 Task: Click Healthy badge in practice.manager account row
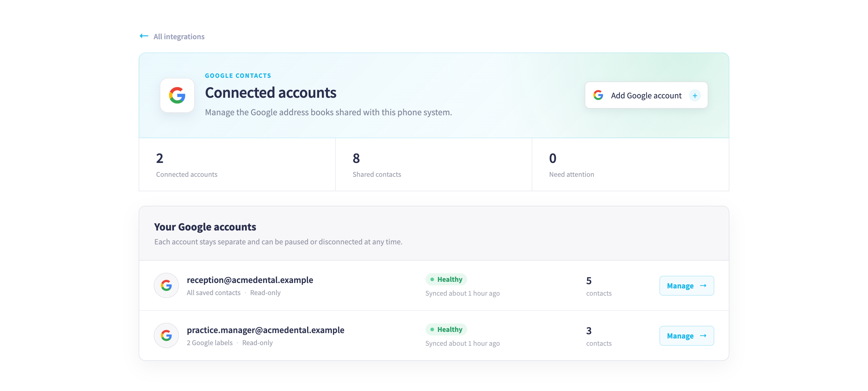[446, 329]
